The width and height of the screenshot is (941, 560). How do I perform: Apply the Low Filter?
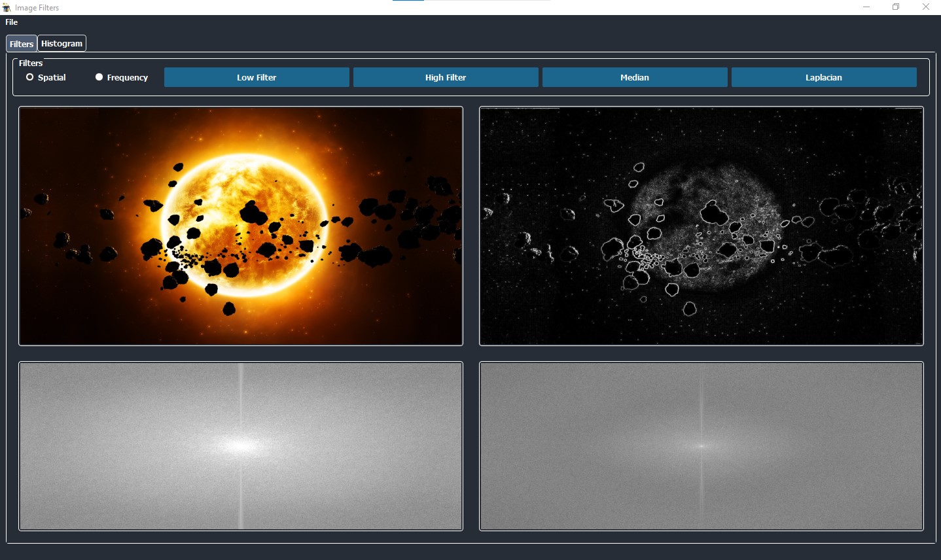(257, 77)
